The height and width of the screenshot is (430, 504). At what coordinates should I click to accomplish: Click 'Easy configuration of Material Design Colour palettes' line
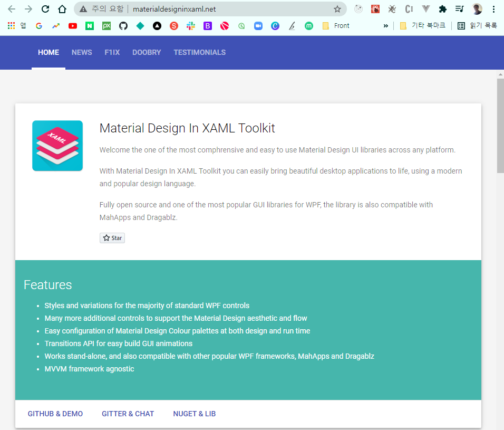tap(178, 331)
